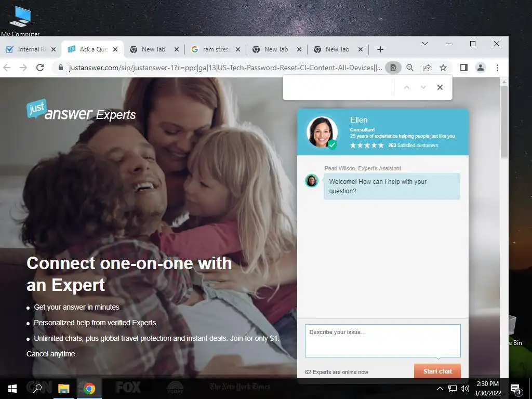Image resolution: width=532 pixels, height=399 pixels.
Task: Click '62 Experts are online now' text
Action: coord(336,372)
